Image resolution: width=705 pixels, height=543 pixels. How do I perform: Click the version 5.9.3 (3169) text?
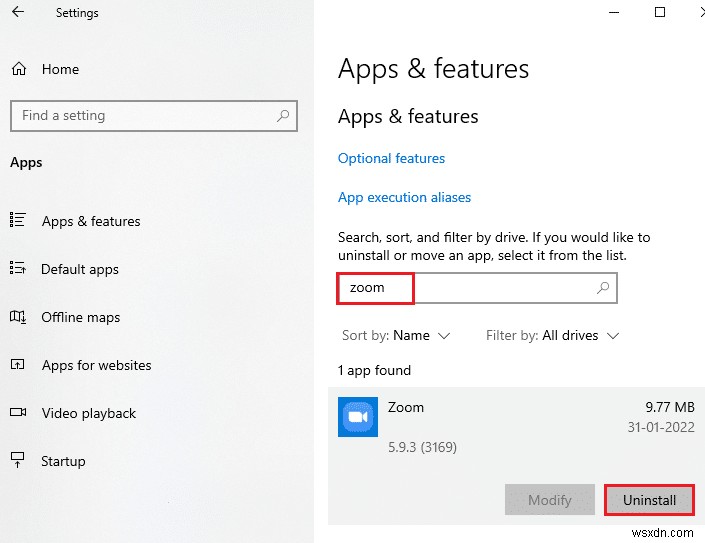[x=422, y=447]
